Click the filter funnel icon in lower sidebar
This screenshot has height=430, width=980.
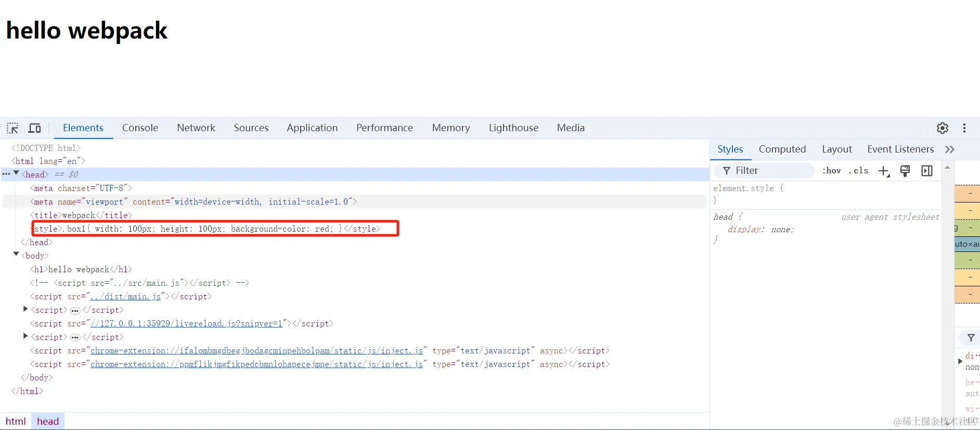pyautogui.click(x=971, y=338)
